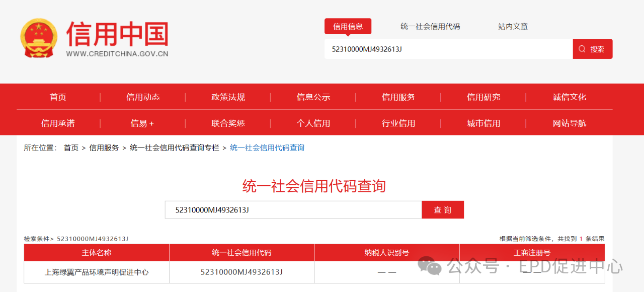Click the 共找到 1 条结果 text

coord(580,239)
